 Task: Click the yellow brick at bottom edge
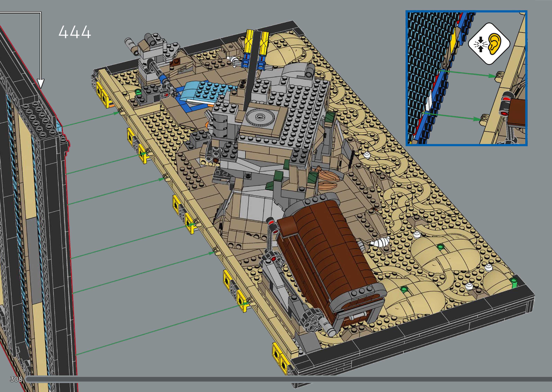pyautogui.click(x=280, y=358)
